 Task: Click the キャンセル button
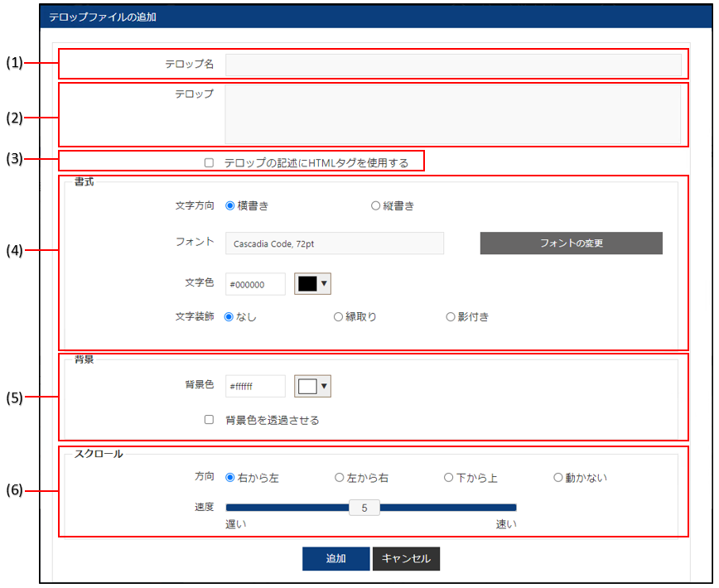pos(406,559)
